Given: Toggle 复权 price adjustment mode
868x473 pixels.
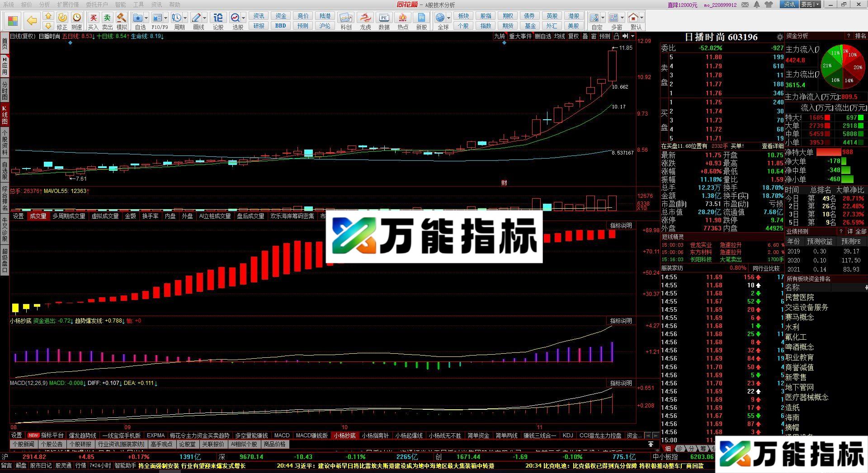Looking at the screenshot, I should (573, 37).
